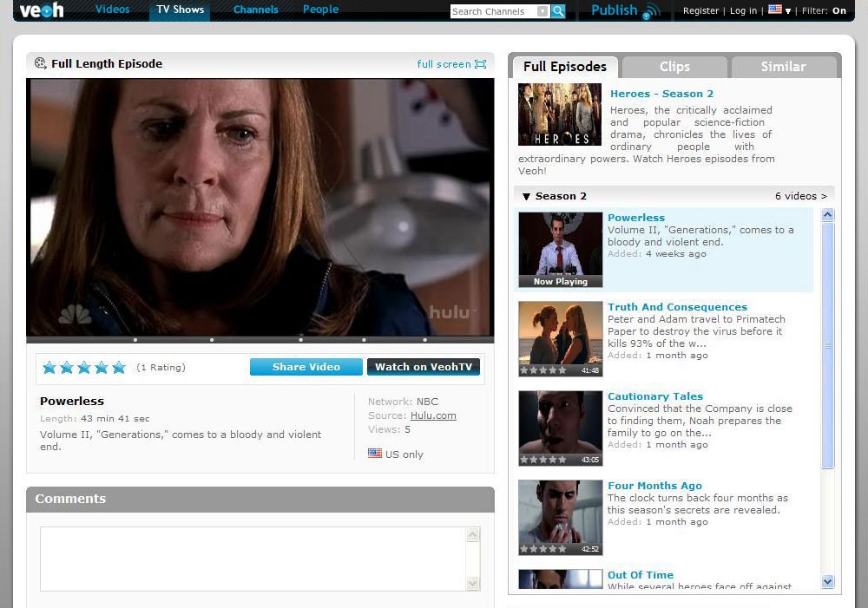
Task: Click the Powerless Now Playing thumbnail
Action: tap(560, 250)
